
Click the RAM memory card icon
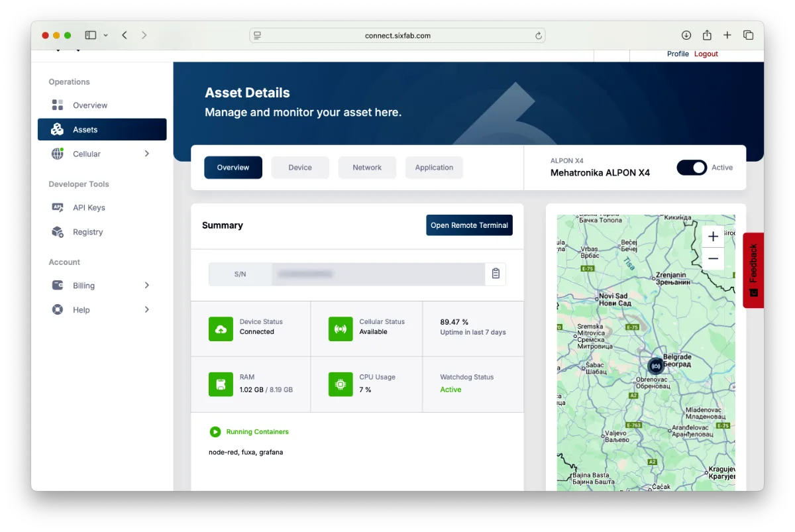coord(221,384)
